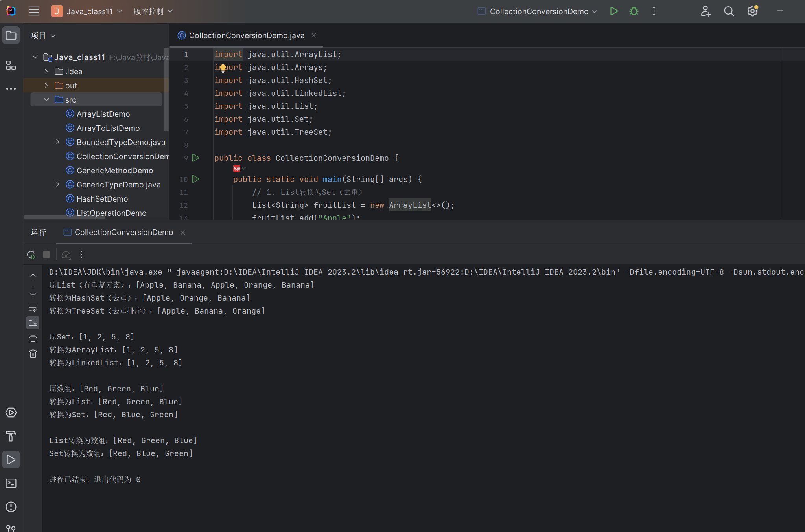
Task: Open HashSetDemo file in project tree
Action: click(x=102, y=199)
